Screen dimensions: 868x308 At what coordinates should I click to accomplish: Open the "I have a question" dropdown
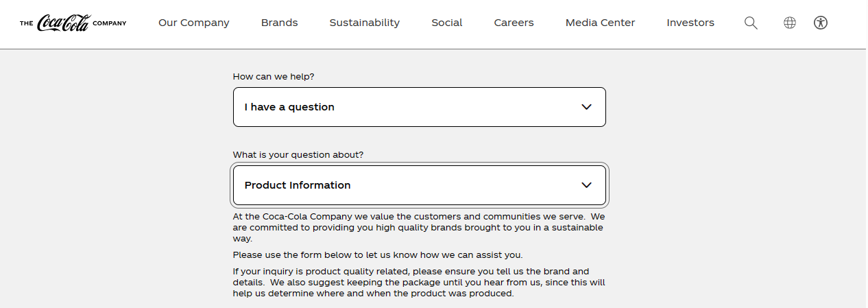click(x=411, y=107)
